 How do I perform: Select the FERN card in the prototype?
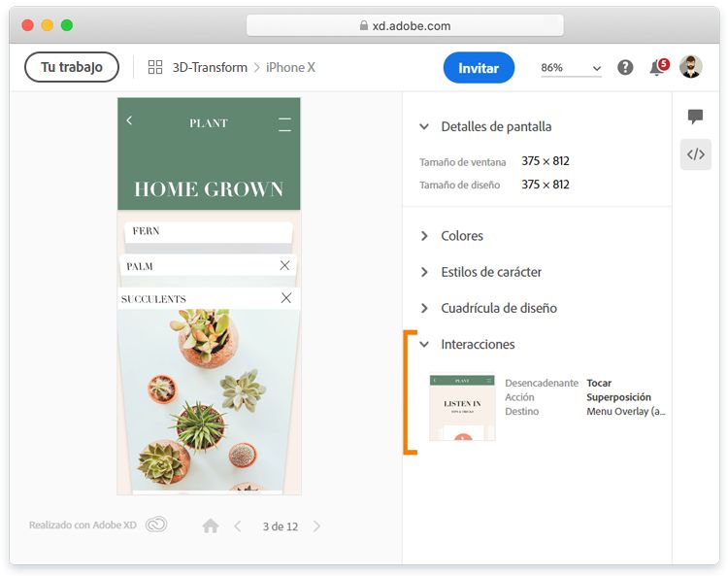pos(209,232)
